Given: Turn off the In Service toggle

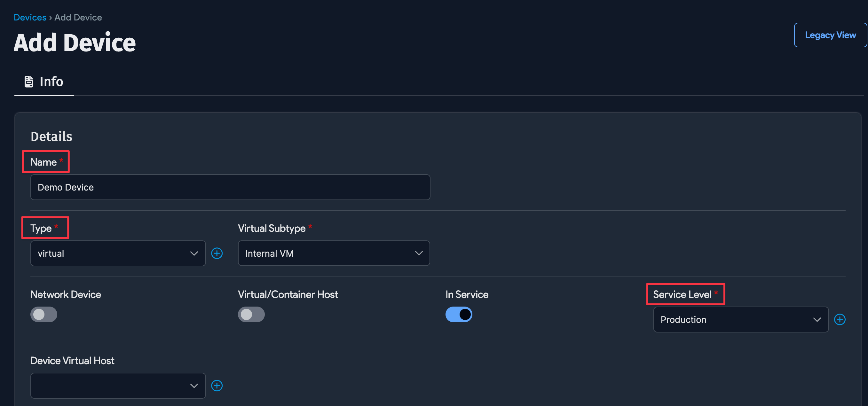Looking at the screenshot, I should (459, 314).
